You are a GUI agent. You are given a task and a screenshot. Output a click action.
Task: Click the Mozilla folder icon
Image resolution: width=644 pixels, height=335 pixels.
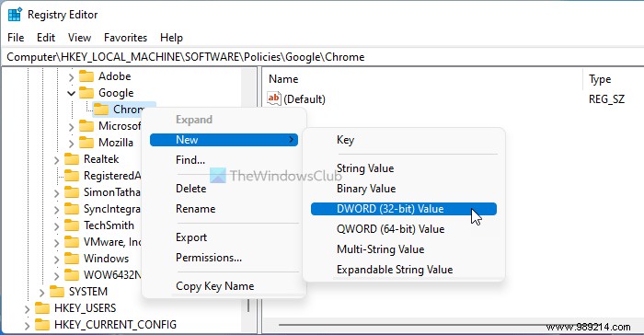86,143
